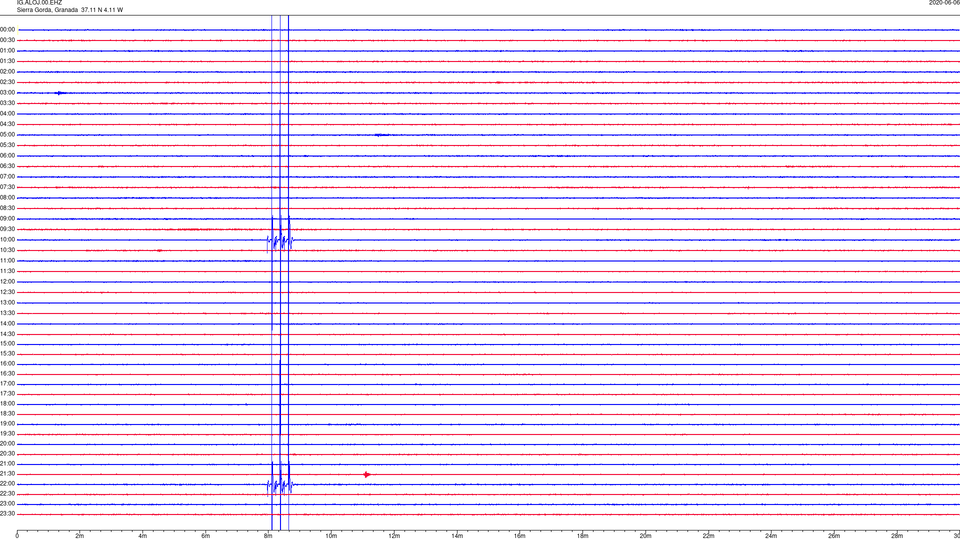Select the 11:00 time row label

7,260
